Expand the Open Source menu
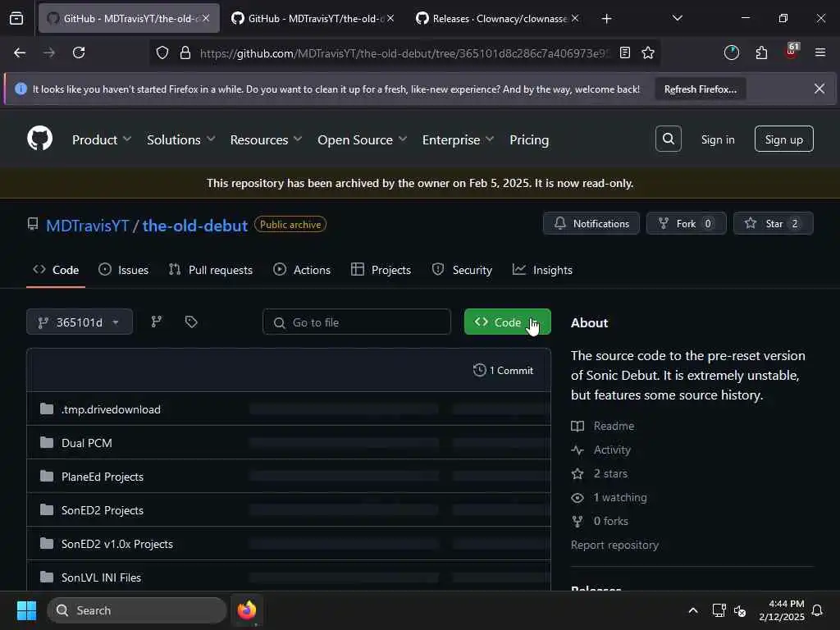The image size is (840, 630). tap(362, 139)
